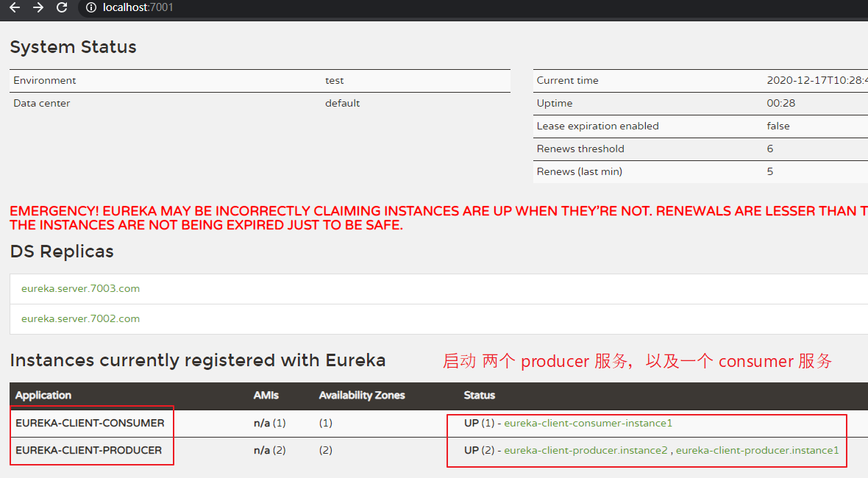Click the Availability Zones column header
Viewport: 868px width, 478px height.
[x=362, y=395]
